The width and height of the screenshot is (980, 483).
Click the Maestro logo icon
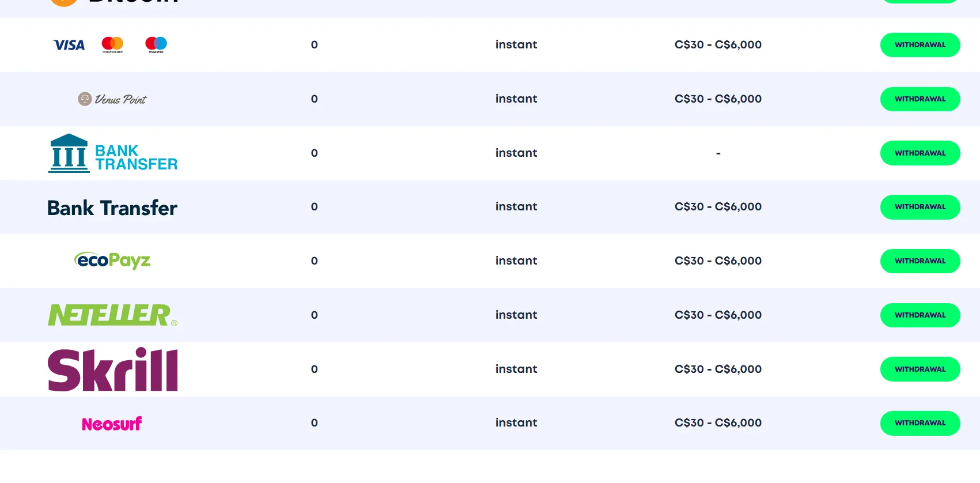point(156,44)
